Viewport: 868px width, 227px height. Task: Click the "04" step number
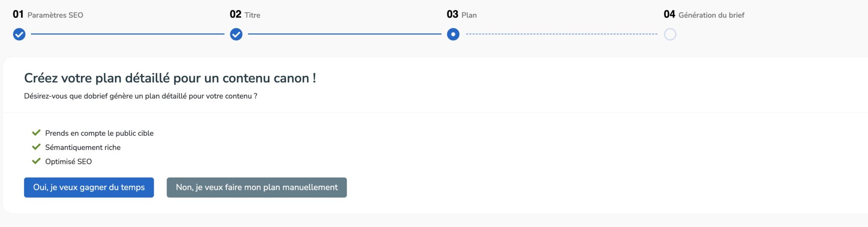coord(669,14)
